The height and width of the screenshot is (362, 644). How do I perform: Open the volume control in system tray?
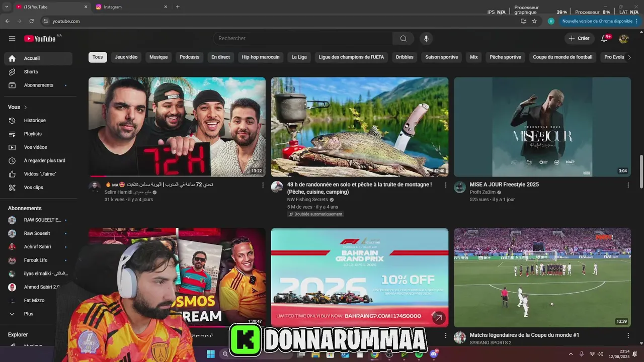coord(600,354)
